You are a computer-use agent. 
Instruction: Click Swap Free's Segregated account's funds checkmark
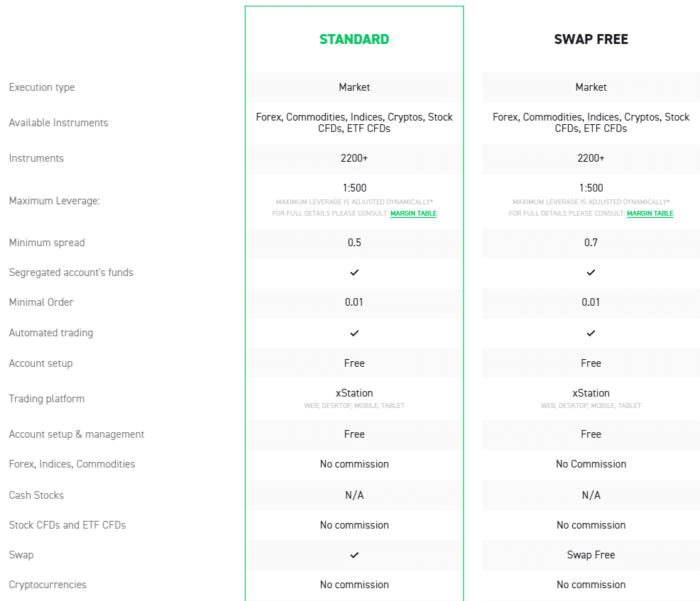(x=591, y=272)
